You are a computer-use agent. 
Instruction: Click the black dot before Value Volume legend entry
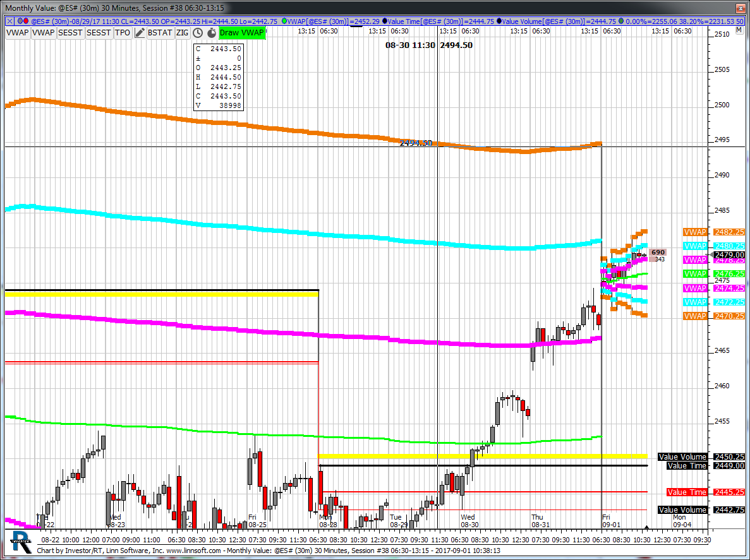(x=499, y=21)
